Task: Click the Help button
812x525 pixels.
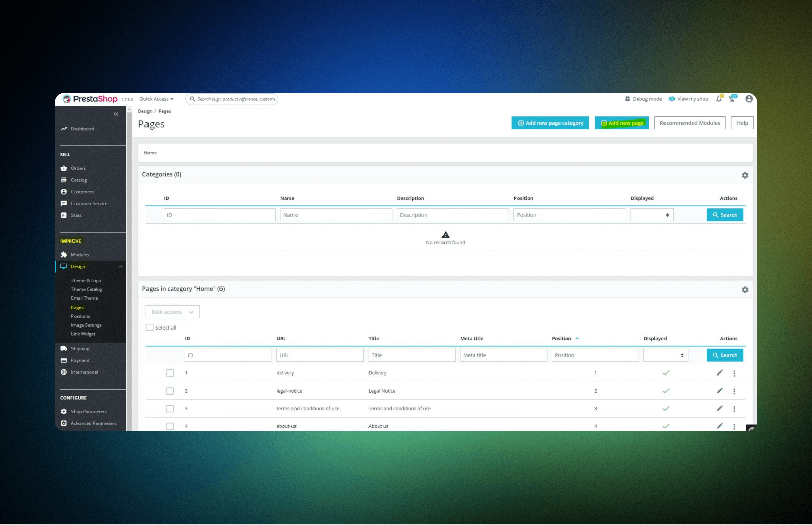Action: click(x=742, y=123)
